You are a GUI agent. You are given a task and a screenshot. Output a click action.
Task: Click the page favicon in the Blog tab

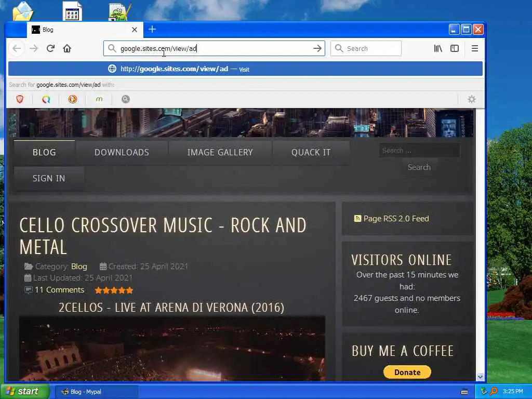point(36,30)
